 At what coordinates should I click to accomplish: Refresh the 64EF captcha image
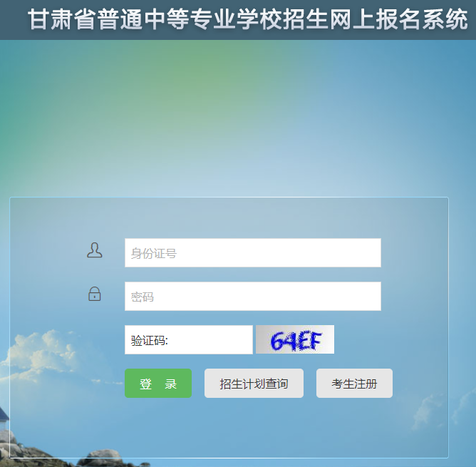tap(295, 339)
